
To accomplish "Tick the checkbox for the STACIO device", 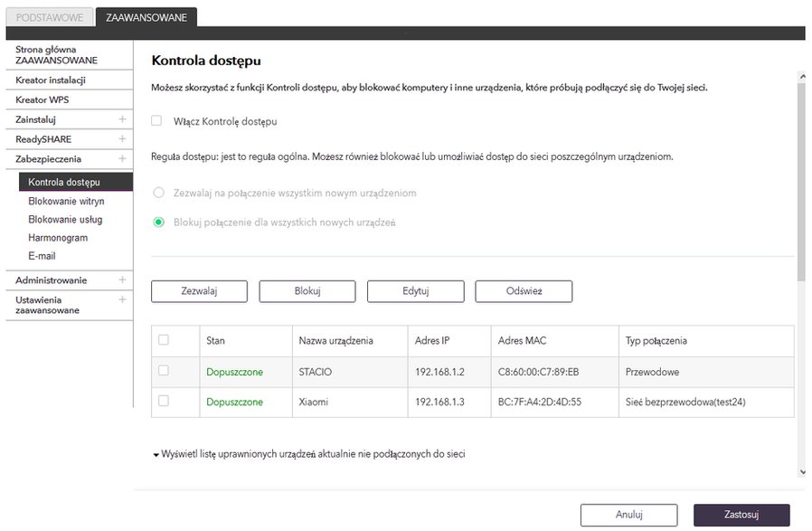I will (x=164, y=370).
